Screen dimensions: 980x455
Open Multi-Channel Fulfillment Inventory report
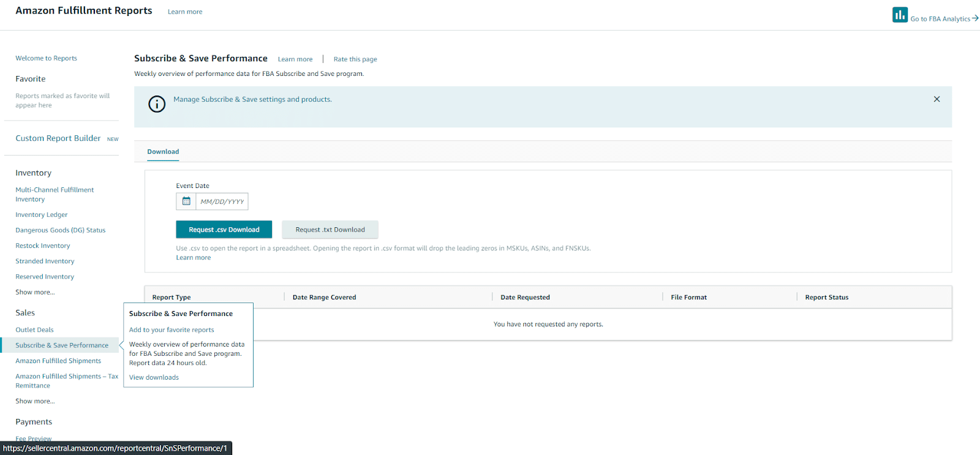coord(55,195)
